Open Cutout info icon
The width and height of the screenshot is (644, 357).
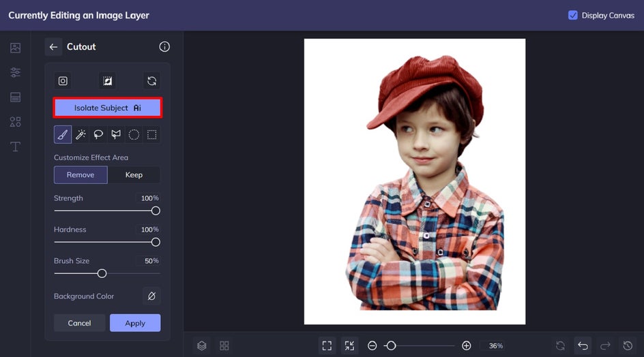click(164, 47)
